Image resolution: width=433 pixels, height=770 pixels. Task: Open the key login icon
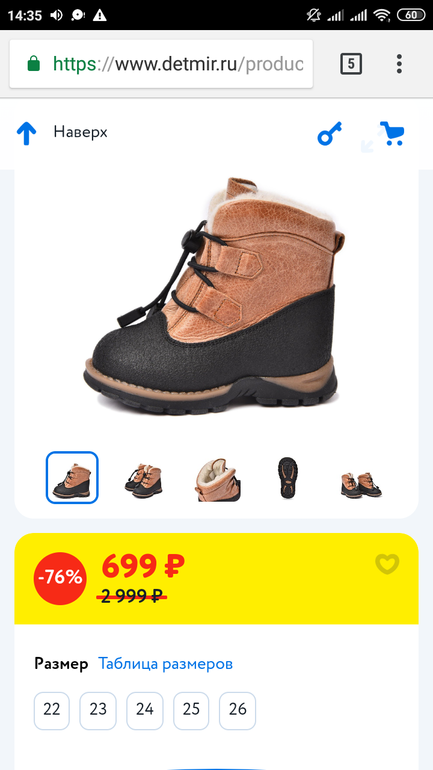(329, 134)
